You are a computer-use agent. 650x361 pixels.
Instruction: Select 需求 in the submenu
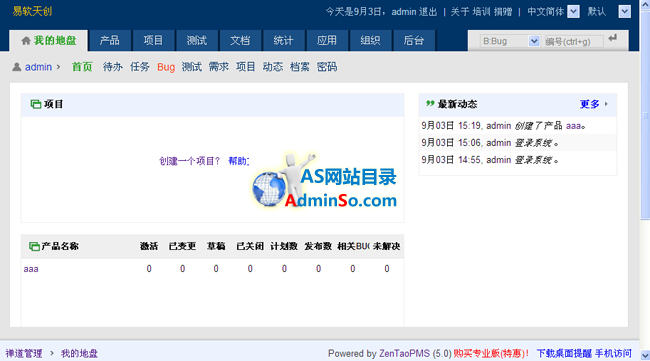click(218, 67)
